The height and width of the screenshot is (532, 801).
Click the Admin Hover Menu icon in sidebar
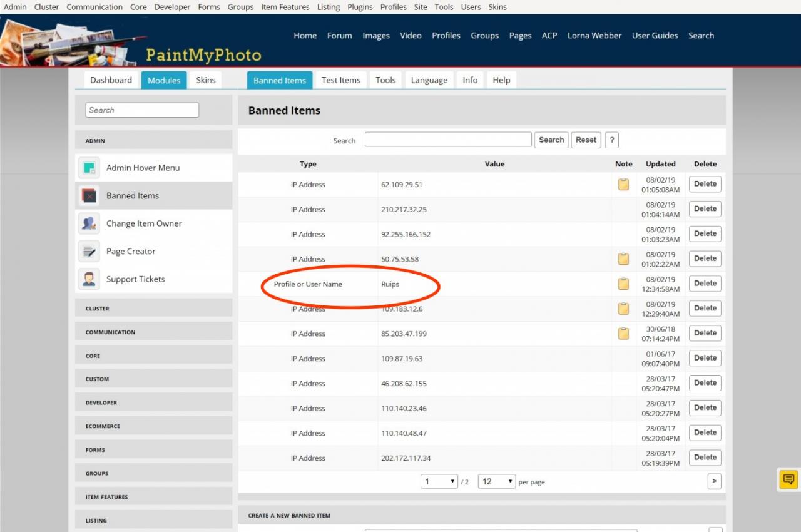89,168
